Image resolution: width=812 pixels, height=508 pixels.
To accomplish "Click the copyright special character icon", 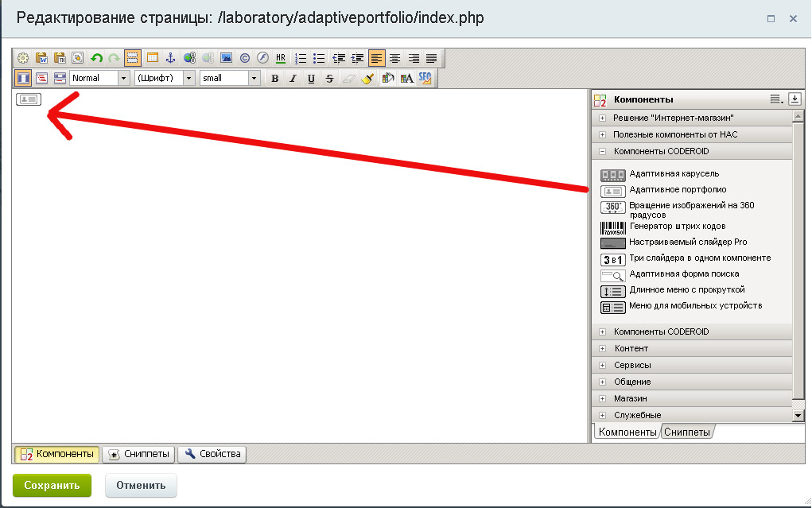I will [x=244, y=58].
